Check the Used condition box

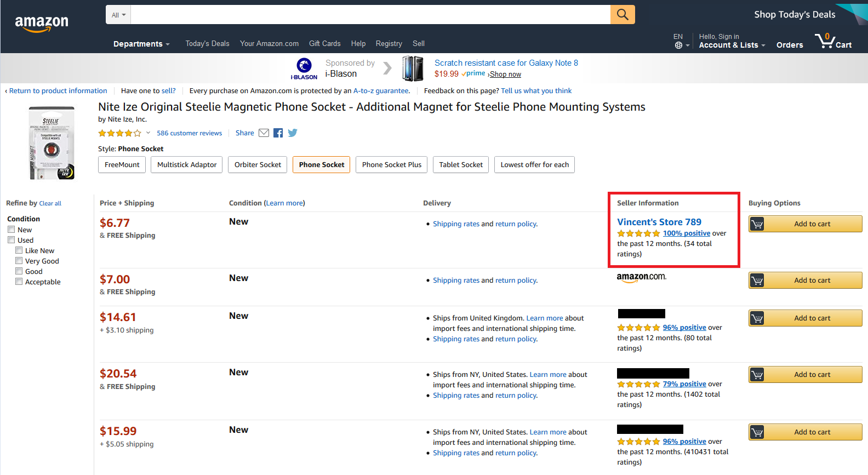coord(11,240)
